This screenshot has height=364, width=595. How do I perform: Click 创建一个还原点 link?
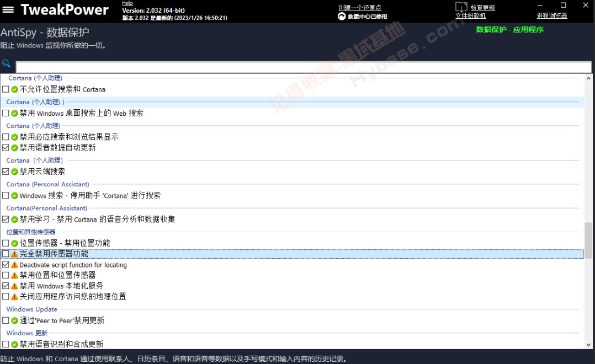click(360, 7)
